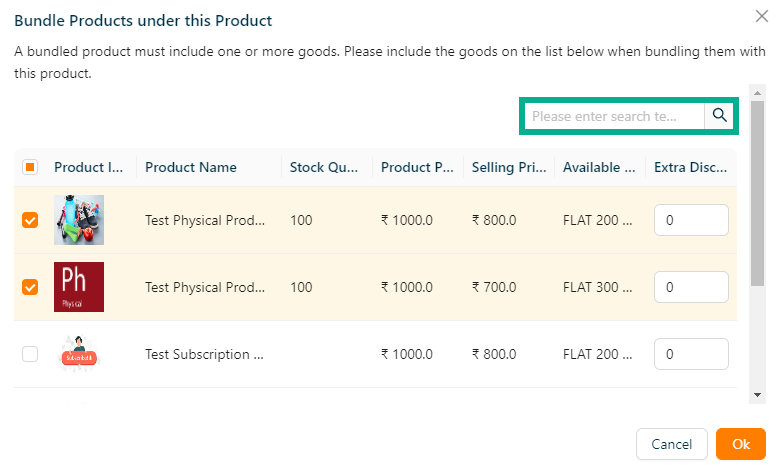Click the red 'Ph' product thumbnail

(79, 287)
